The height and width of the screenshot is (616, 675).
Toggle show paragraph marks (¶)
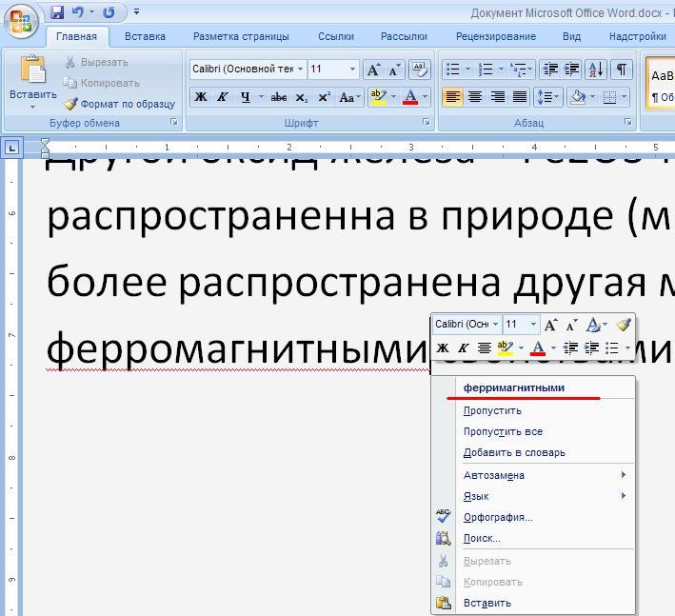(x=621, y=70)
